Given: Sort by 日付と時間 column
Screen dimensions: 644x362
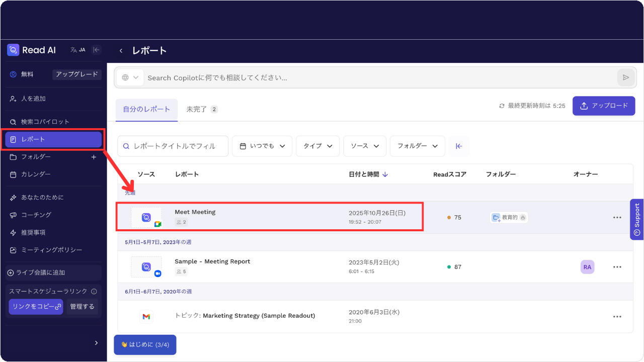Looking at the screenshot, I should (x=368, y=174).
